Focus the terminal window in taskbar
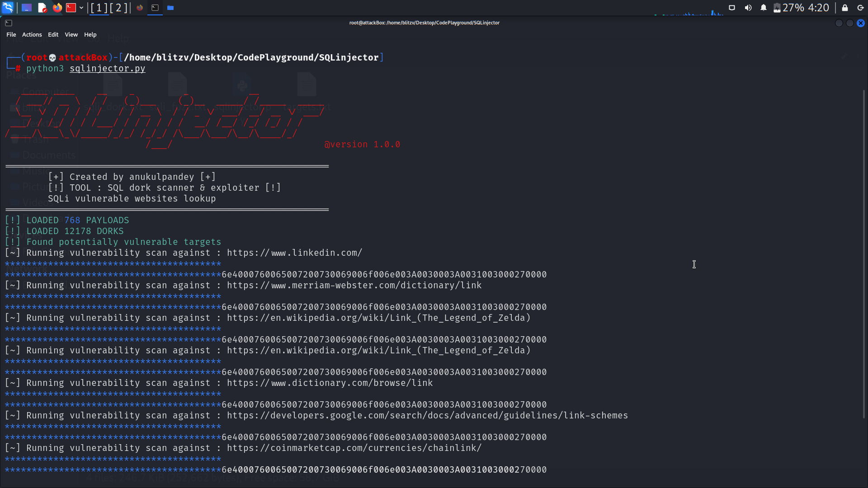 tap(155, 8)
